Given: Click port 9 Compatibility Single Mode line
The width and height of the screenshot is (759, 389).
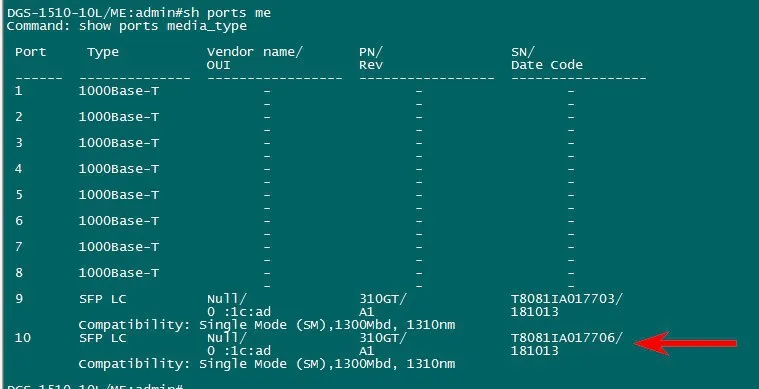Looking at the screenshot, I should click(267, 325).
